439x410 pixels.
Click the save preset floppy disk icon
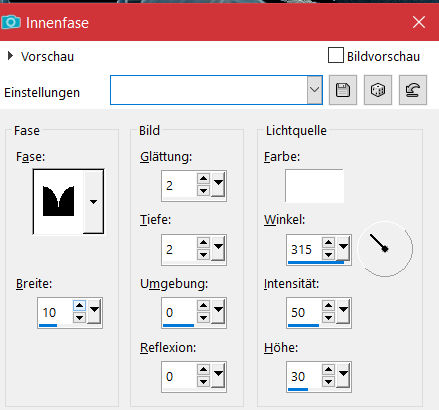(x=343, y=90)
